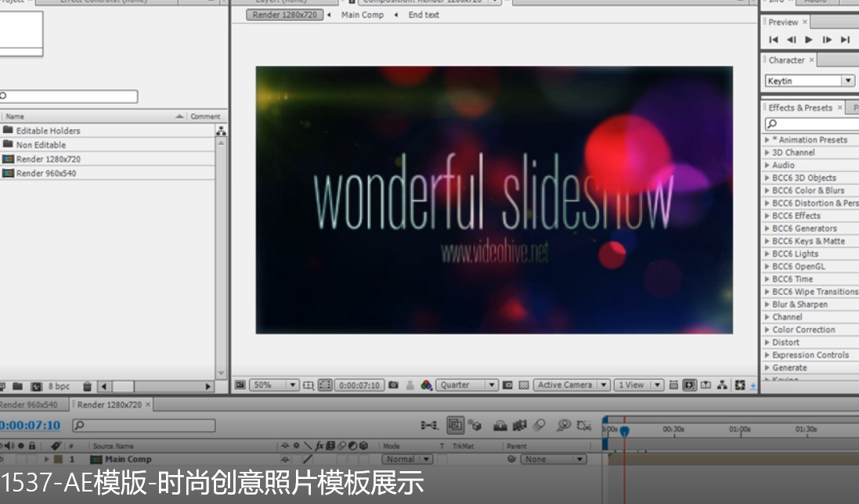Image resolution: width=859 pixels, height=504 pixels.
Task: Expand the Color Correction effects category
Action: pos(767,330)
